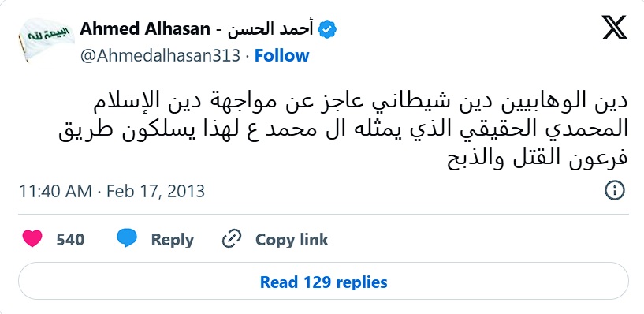This screenshot has height=314, width=644.
Task: Click the tweet line starting with المحمدي
Action: [x=344, y=129]
